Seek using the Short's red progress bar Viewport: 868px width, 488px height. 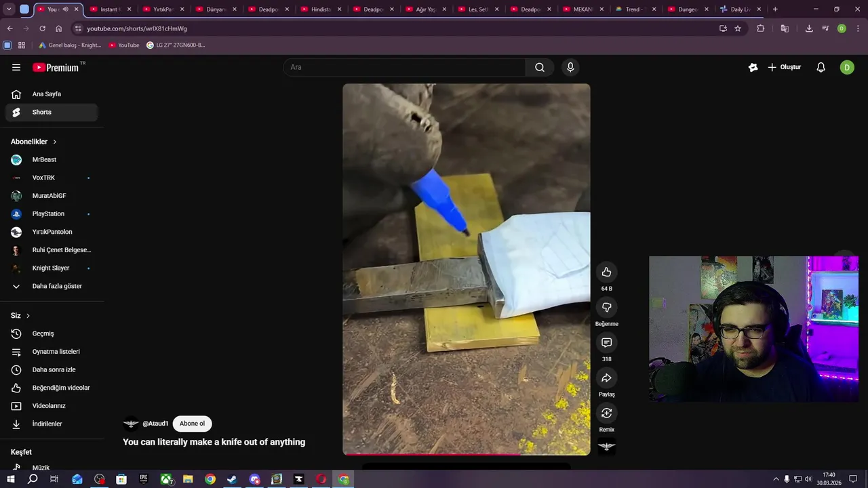point(467,454)
